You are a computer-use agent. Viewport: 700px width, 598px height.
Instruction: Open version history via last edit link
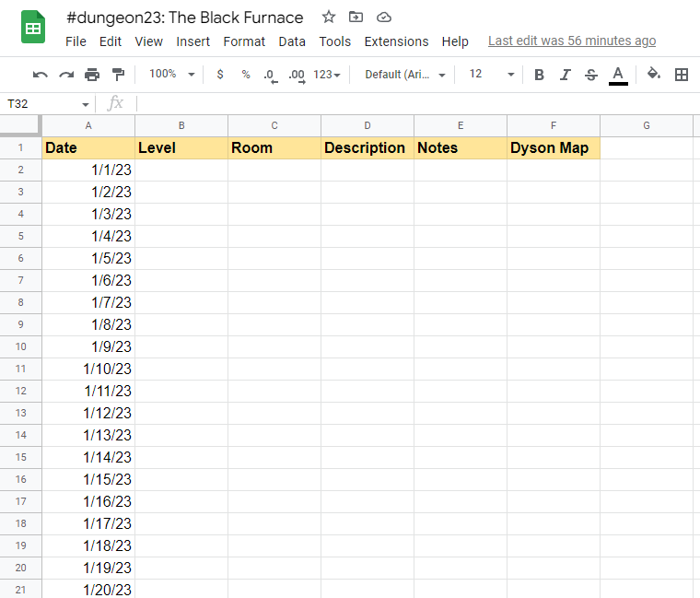point(572,41)
